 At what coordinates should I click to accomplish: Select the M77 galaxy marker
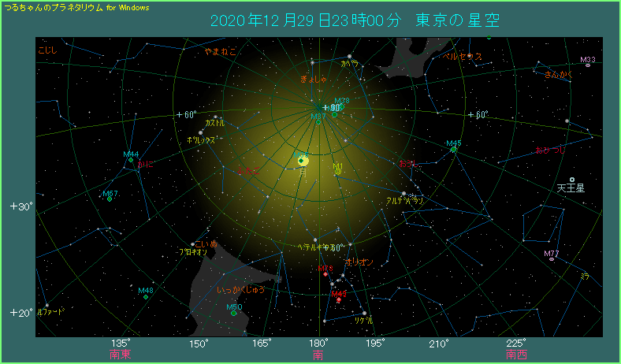click(552, 258)
